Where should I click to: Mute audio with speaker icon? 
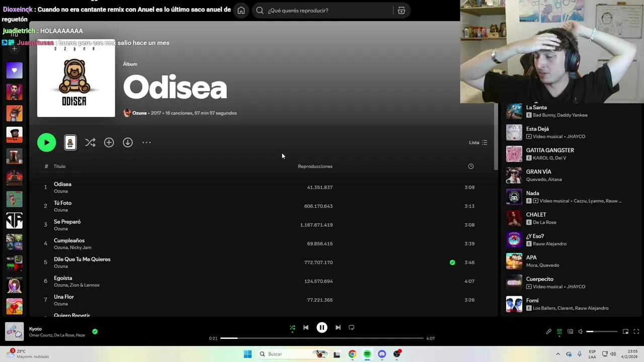click(580, 331)
